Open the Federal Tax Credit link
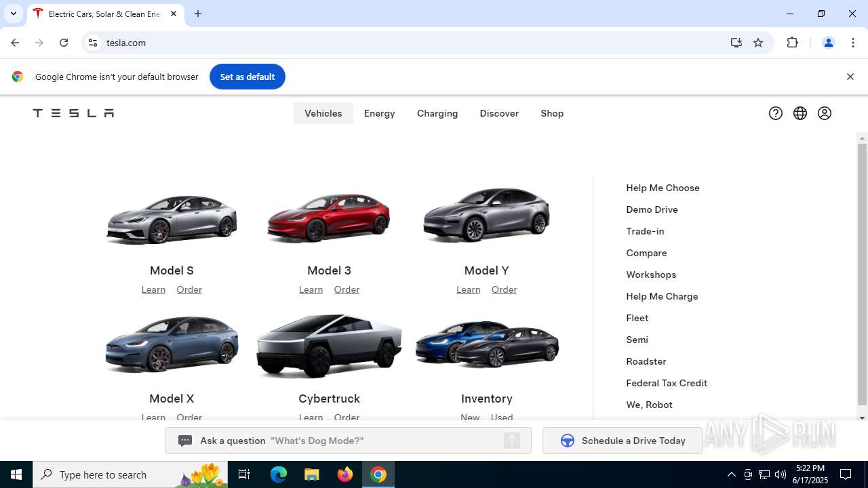 click(667, 383)
